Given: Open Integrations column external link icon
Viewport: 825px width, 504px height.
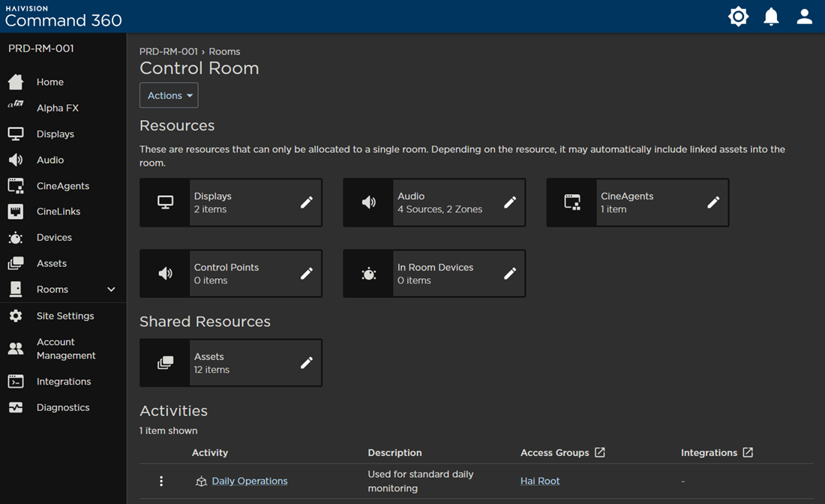Looking at the screenshot, I should [x=748, y=452].
